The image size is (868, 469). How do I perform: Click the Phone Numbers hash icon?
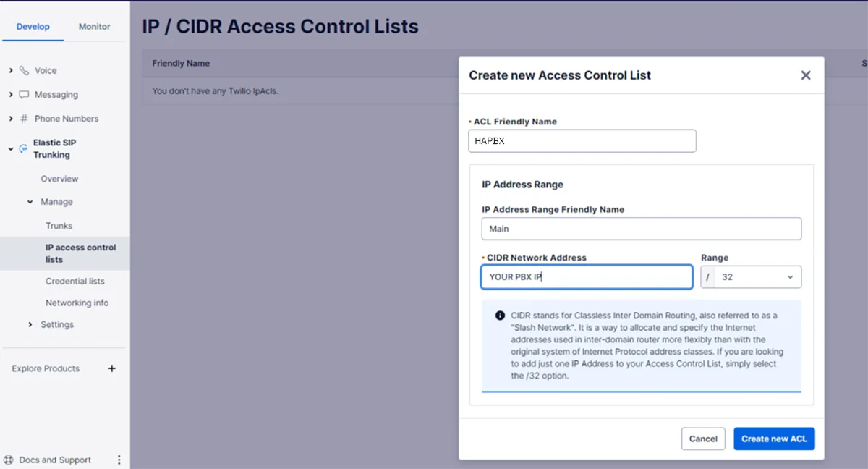pyautogui.click(x=25, y=118)
